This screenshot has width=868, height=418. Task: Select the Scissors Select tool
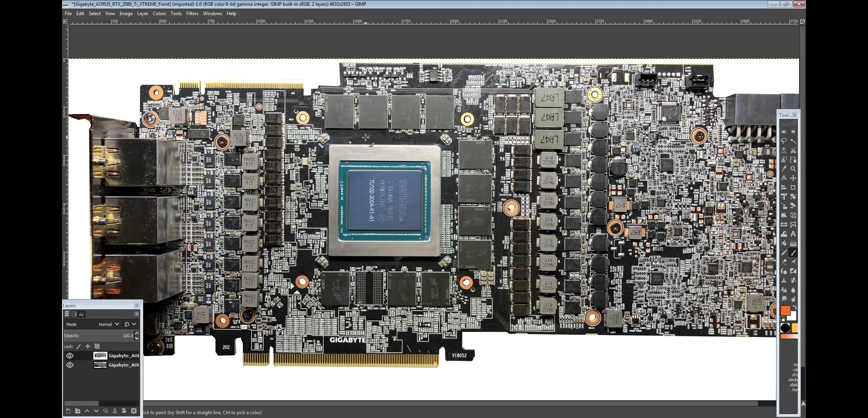[793, 150]
